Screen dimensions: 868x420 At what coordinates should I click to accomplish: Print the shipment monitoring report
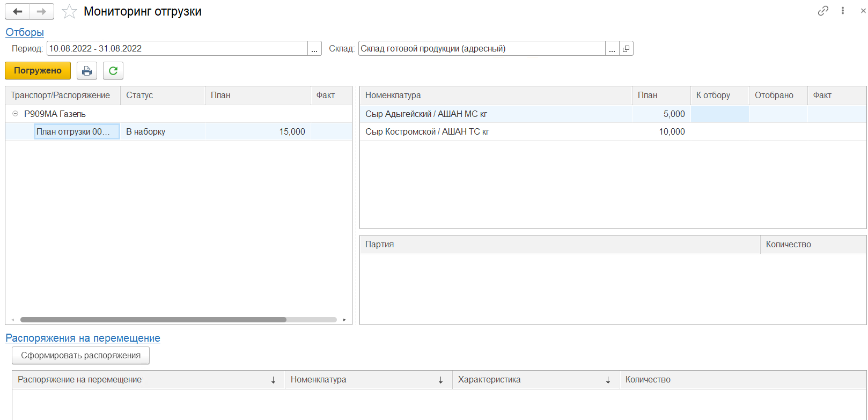coord(87,71)
